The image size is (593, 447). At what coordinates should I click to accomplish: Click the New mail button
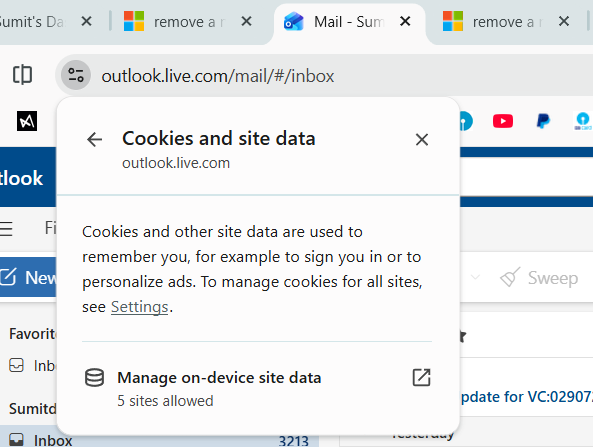pos(29,278)
